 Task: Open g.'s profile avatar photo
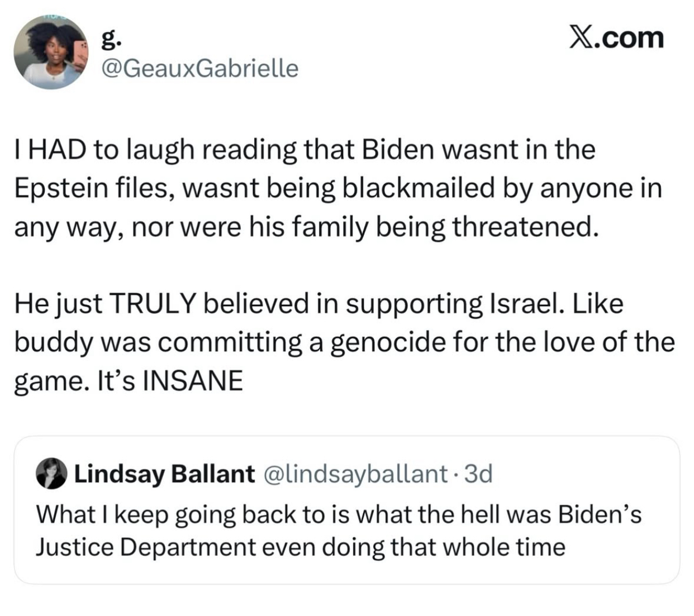coord(50,53)
